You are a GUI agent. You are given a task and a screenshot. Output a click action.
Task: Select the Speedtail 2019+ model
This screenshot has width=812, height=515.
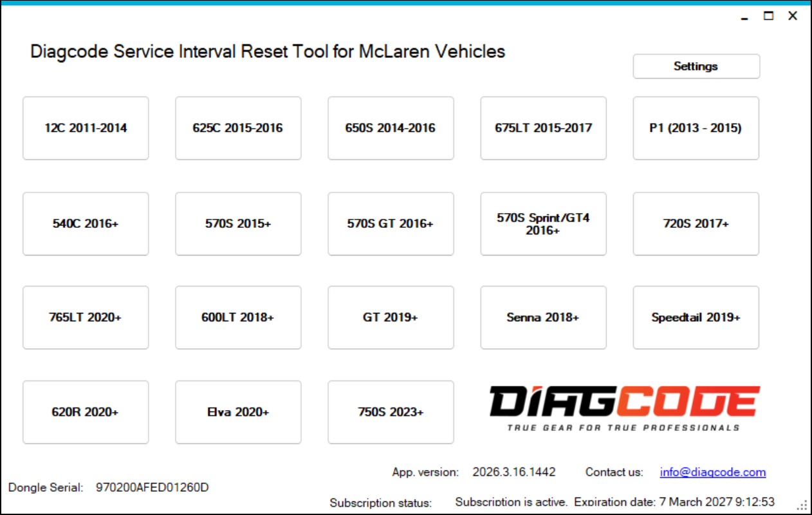[696, 317]
